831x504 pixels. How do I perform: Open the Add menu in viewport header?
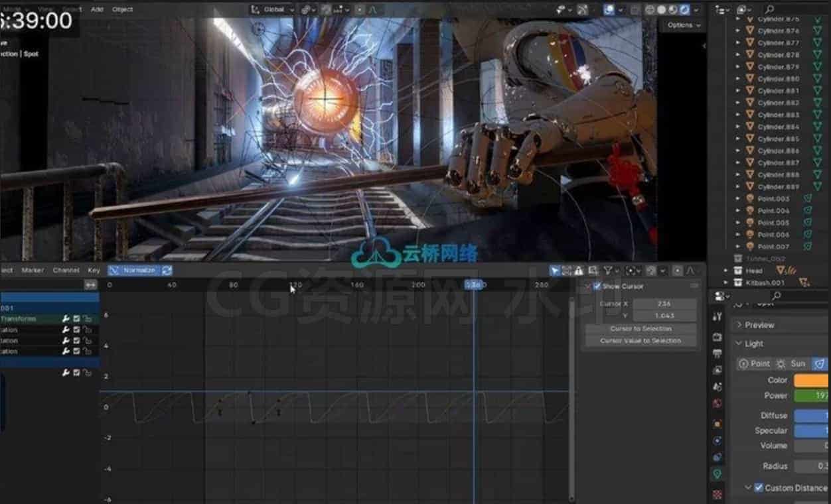[x=97, y=9]
